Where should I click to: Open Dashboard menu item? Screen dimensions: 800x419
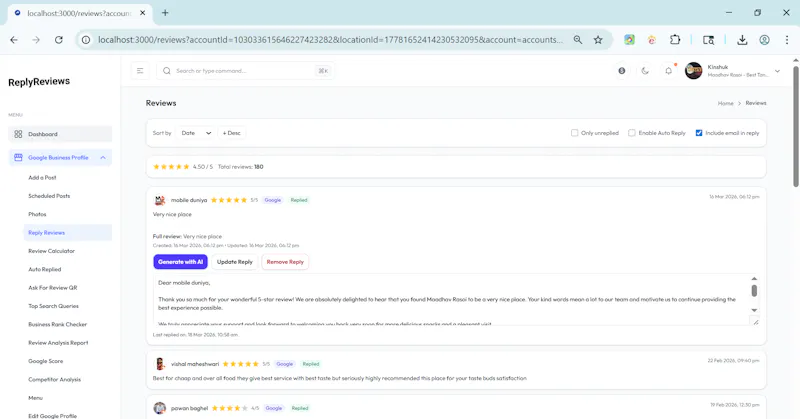[60, 134]
